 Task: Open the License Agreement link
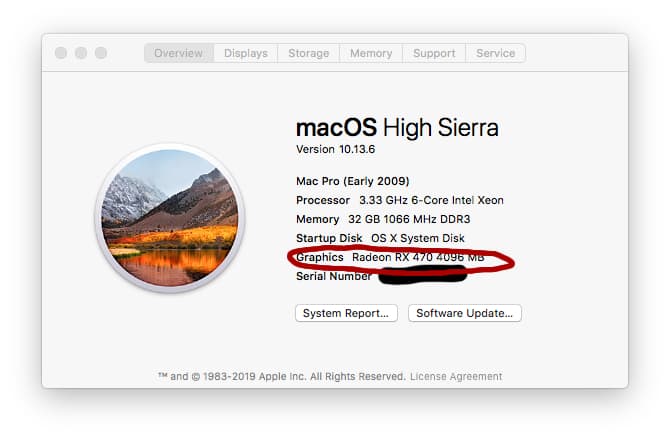456,376
